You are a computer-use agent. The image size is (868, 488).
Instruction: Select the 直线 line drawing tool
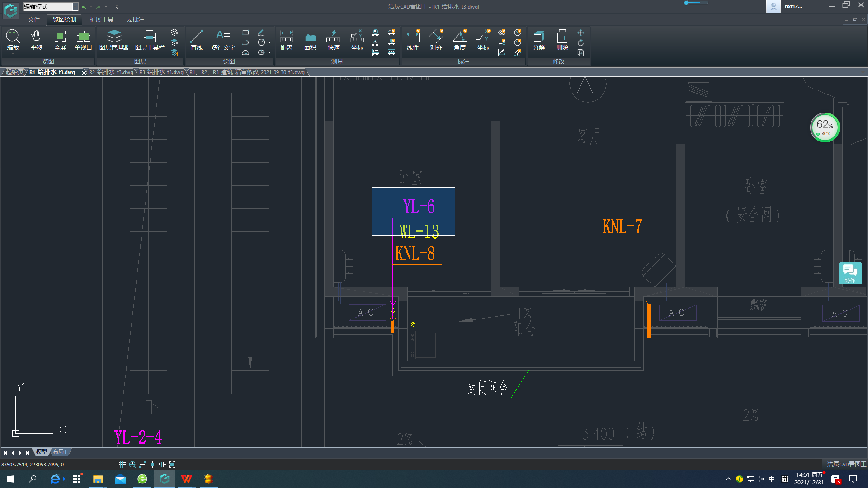196,40
